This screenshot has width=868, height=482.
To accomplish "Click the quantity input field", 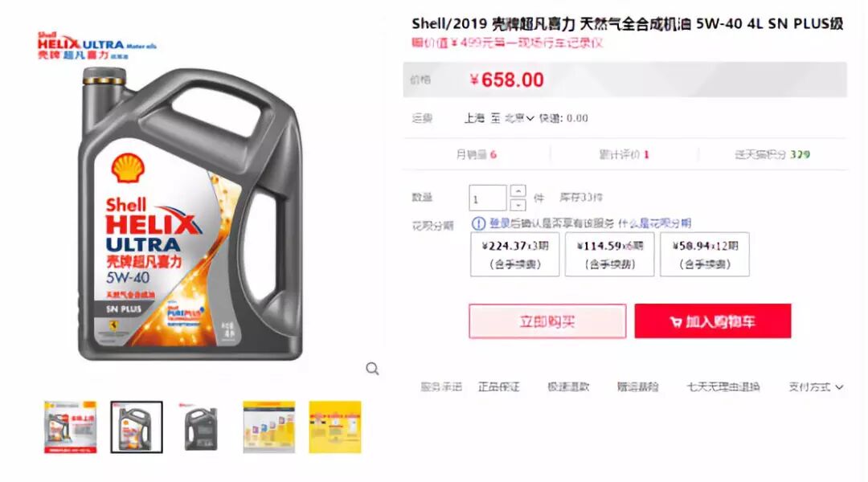I will click(488, 198).
